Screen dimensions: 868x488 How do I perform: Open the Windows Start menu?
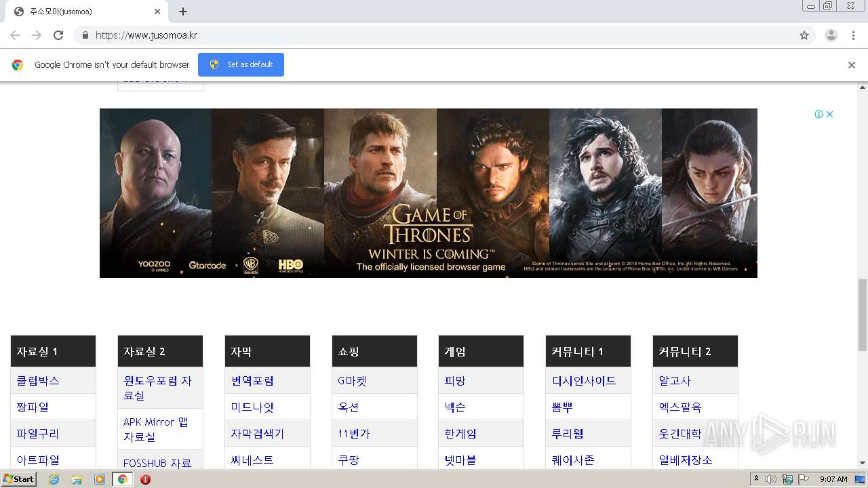coord(19,479)
